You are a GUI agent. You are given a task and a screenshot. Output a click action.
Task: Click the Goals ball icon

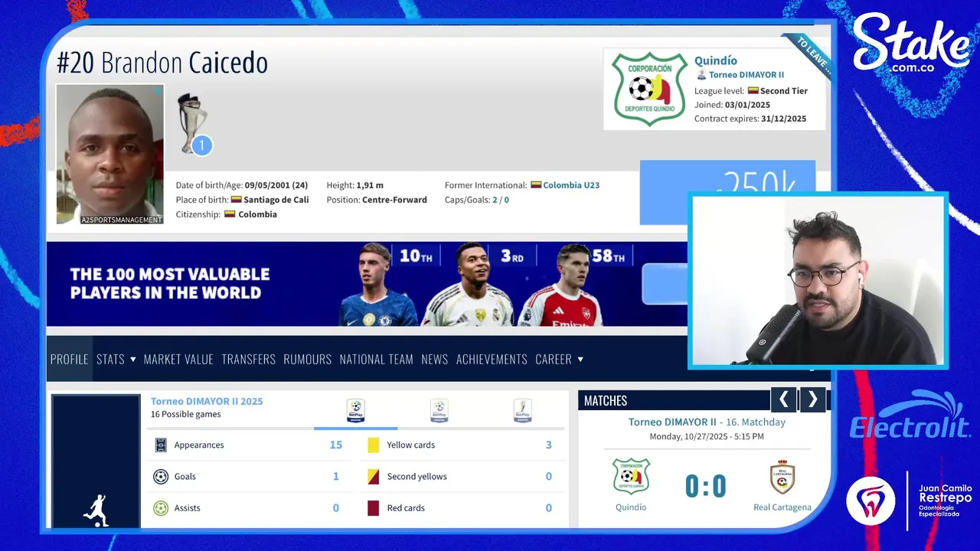pos(161,476)
